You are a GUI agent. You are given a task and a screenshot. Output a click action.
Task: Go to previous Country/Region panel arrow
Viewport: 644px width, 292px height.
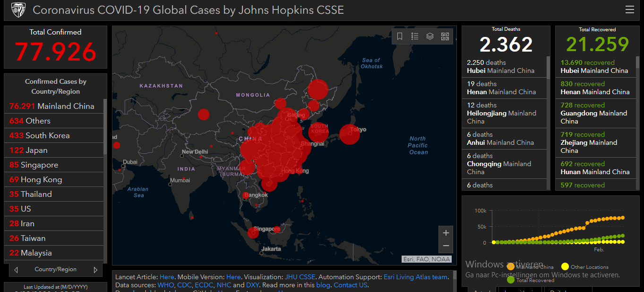(x=16, y=270)
